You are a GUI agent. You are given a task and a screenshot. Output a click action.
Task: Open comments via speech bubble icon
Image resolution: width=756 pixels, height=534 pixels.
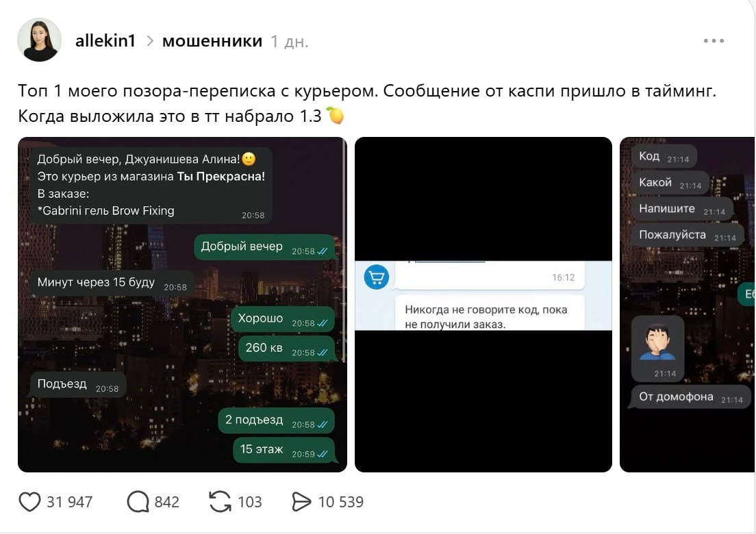pyautogui.click(x=138, y=502)
